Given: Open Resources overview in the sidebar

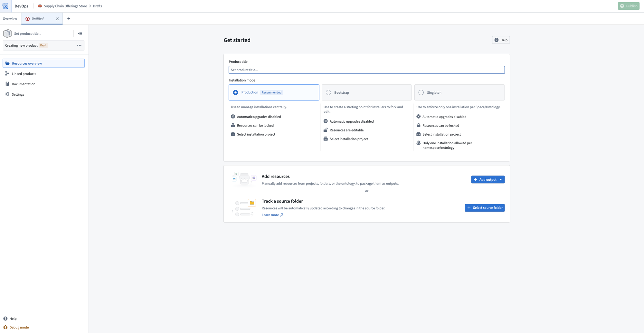Looking at the screenshot, I should 43,63.
